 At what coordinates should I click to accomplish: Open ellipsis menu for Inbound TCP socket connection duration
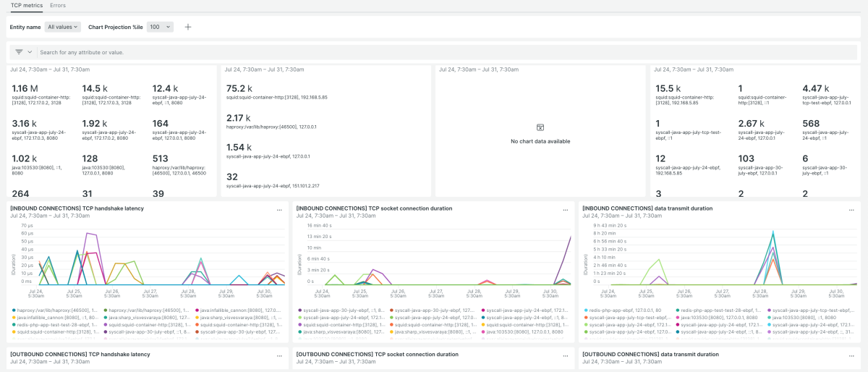[565, 209]
